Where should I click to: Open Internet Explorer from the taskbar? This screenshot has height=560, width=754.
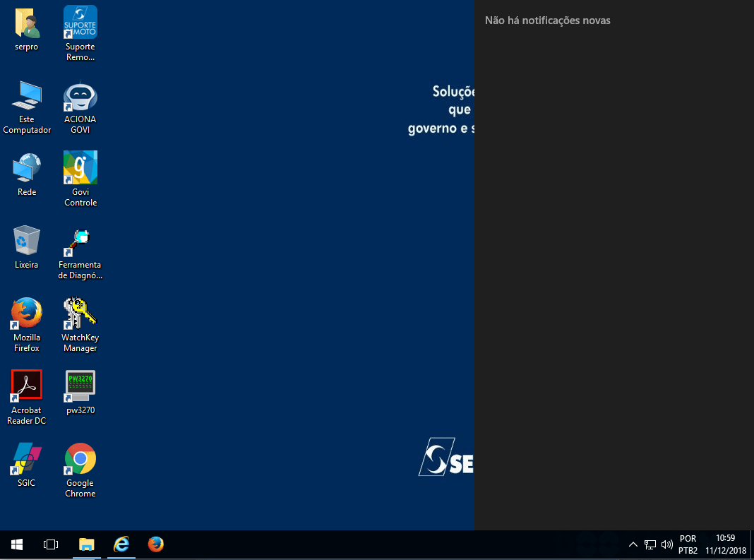[121, 544]
